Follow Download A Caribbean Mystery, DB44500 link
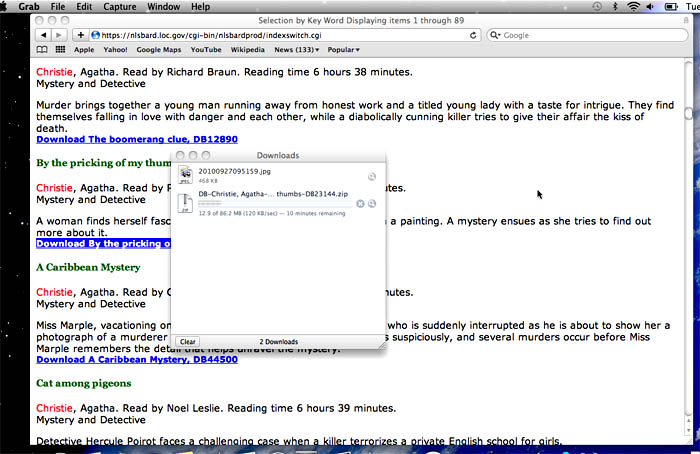 [x=137, y=359]
